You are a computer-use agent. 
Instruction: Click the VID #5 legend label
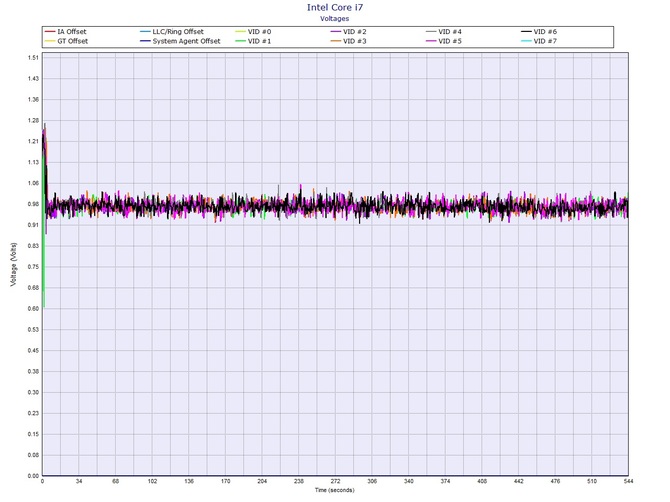click(450, 41)
